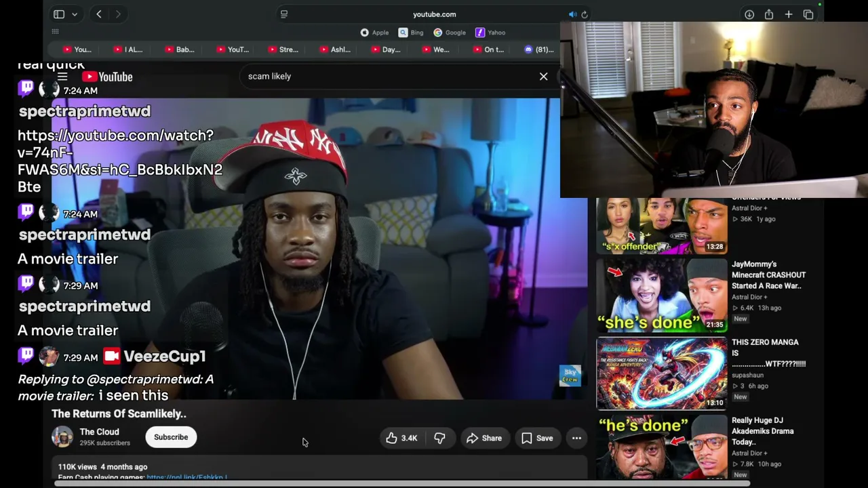The image size is (868, 488).
Task: Clear the search with the X button
Action: (543, 77)
